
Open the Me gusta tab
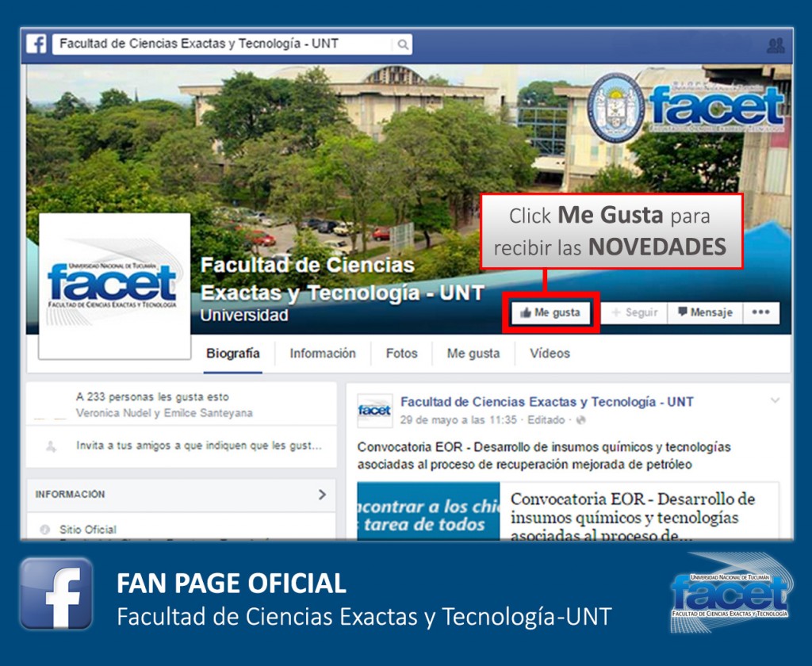473,354
